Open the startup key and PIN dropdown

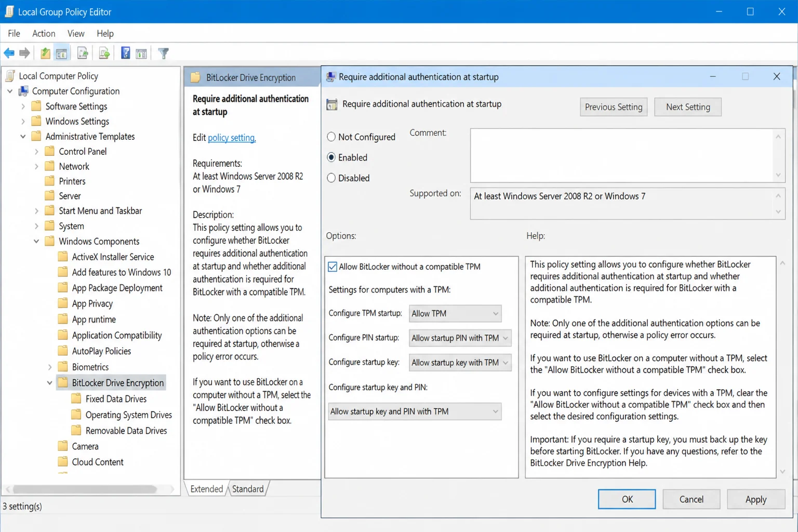[415, 411]
